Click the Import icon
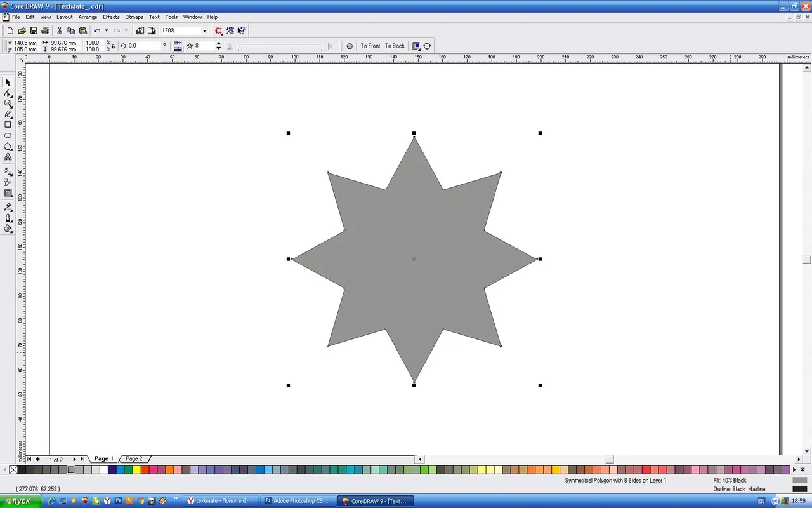Viewport: 812px width, 508px height. 140,30
